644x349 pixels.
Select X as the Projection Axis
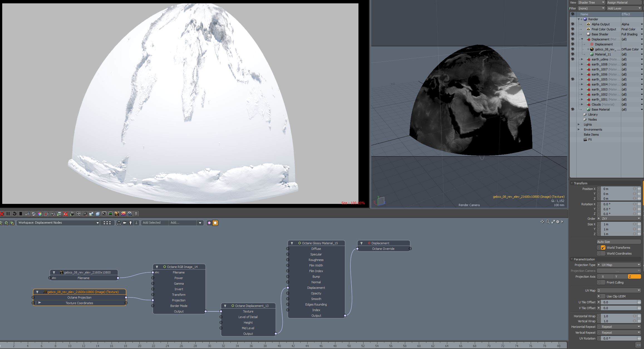coord(605,277)
